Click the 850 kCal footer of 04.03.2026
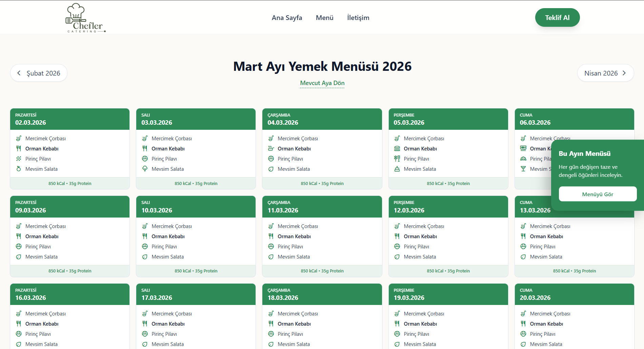 pos(322,183)
